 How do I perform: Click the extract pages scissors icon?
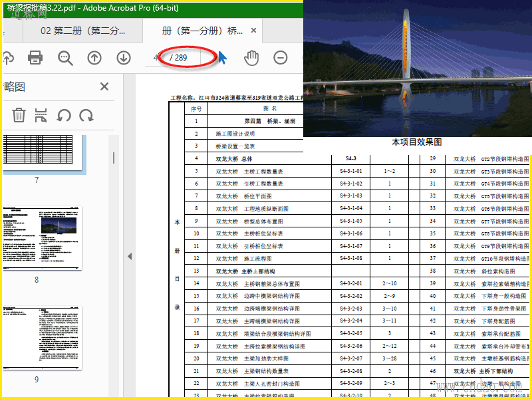41,115
